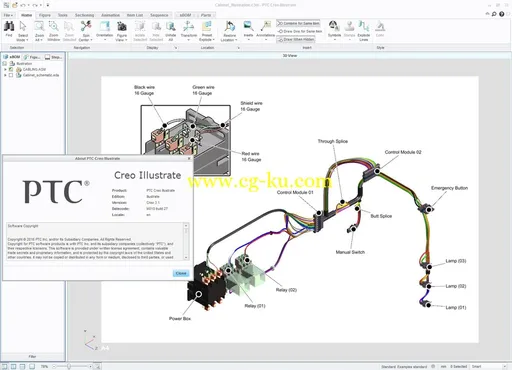Click the Control Module 02 callout label
Screen dimensions: 512x370
pos(403,152)
